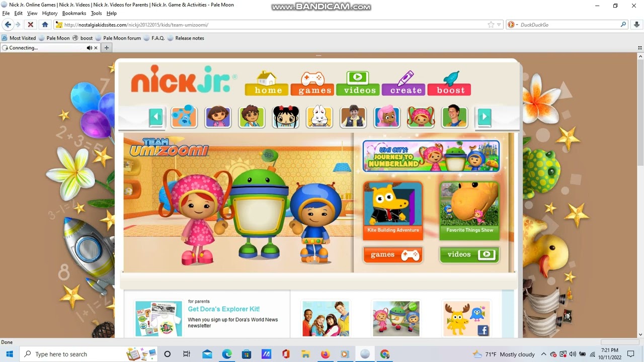Screen dimensions: 644x362
Task: Select the Blue's Clues character icon
Action: point(184,117)
